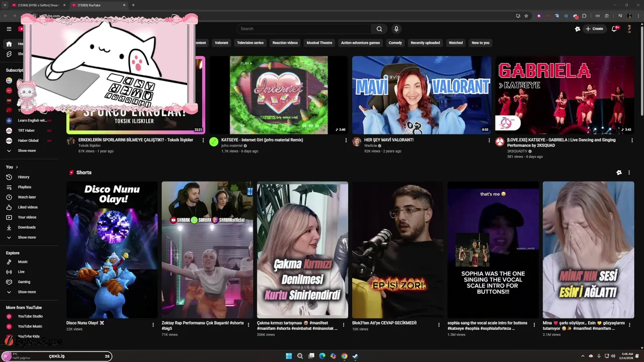The height and width of the screenshot is (362, 644).
Task: Click the Windows taskbar search icon
Action: 300,356
